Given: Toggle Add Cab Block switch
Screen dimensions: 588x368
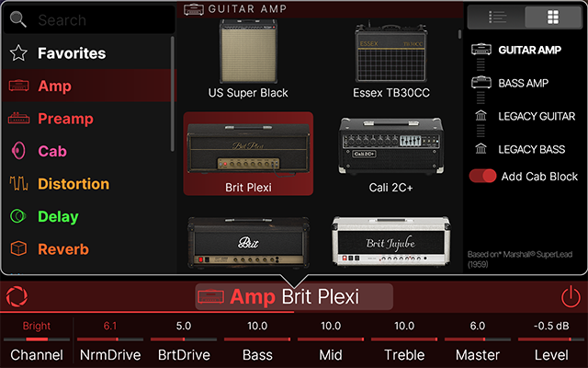Looking at the screenshot, I should pos(482,176).
